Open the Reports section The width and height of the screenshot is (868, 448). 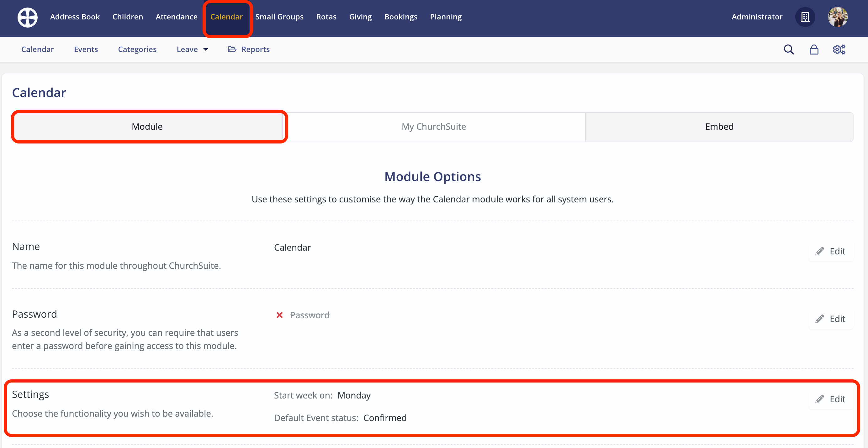click(255, 49)
